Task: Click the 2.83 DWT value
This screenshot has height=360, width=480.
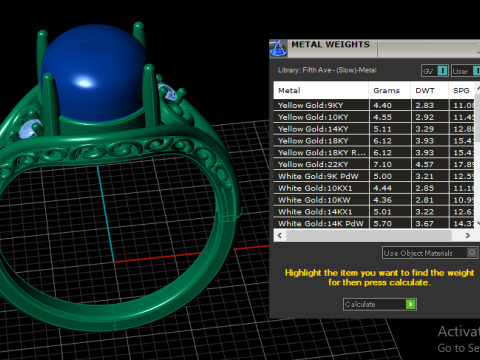Action: (424, 105)
